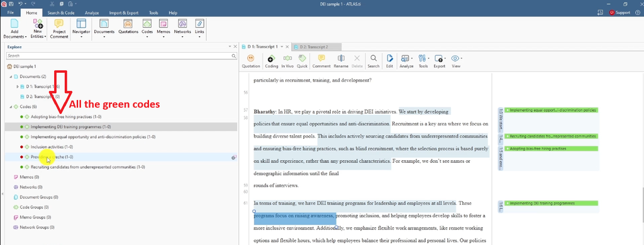Open the Export dropdown
This screenshot has width=644, height=245.
point(439,61)
